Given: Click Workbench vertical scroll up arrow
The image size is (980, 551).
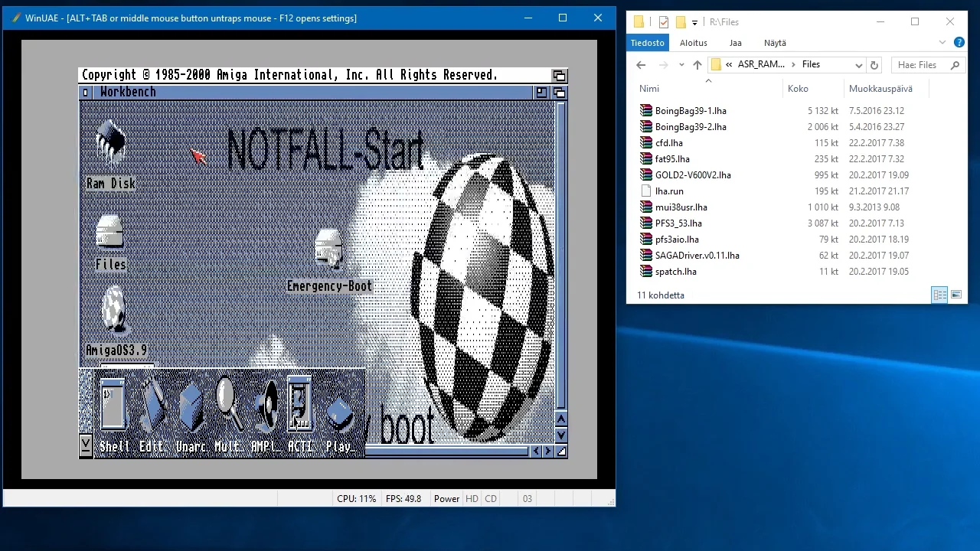Looking at the screenshot, I should 561,419.
